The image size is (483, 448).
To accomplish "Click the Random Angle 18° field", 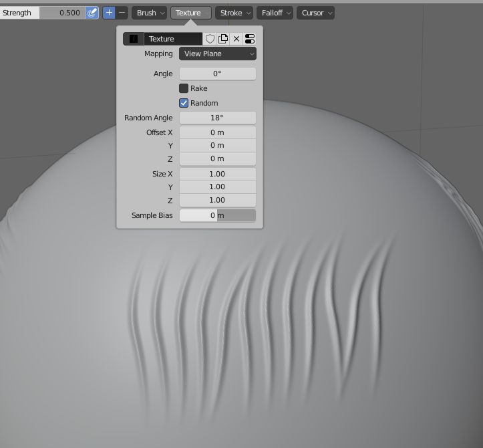I will [x=218, y=118].
